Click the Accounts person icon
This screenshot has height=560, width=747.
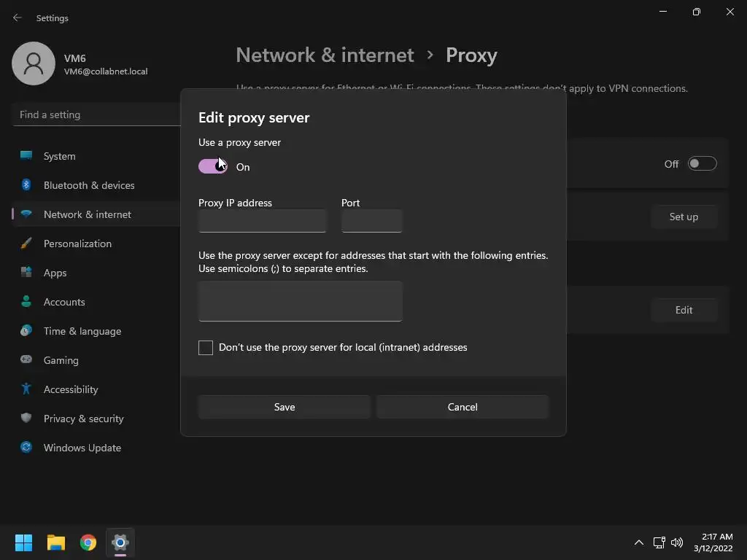coord(26,302)
